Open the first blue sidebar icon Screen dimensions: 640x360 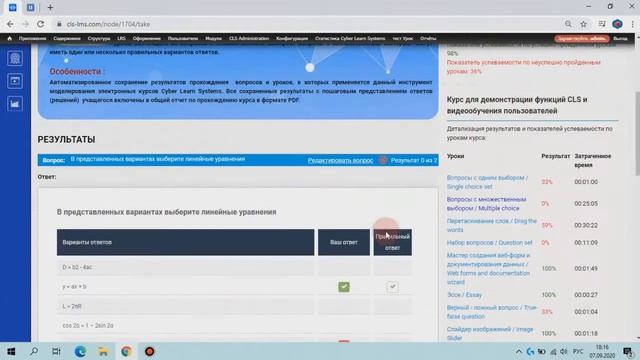click(x=15, y=58)
